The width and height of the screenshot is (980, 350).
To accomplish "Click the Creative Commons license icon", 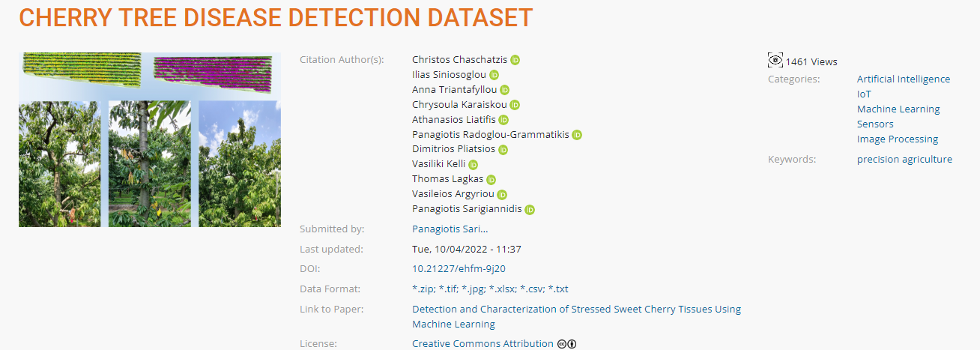I will point(566,344).
